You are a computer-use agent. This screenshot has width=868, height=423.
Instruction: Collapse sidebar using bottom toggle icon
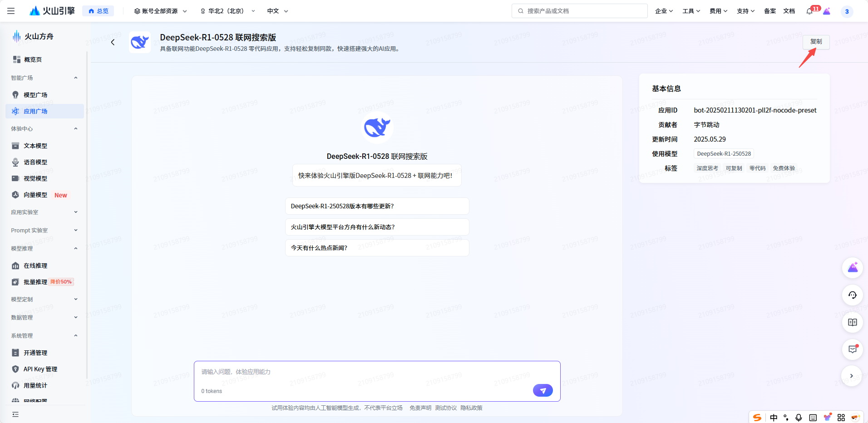pos(15,414)
